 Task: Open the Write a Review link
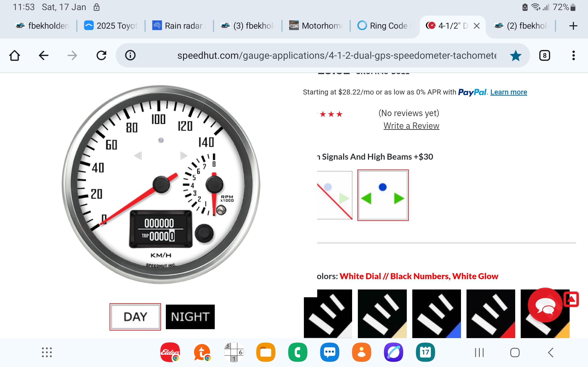pyautogui.click(x=411, y=126)
